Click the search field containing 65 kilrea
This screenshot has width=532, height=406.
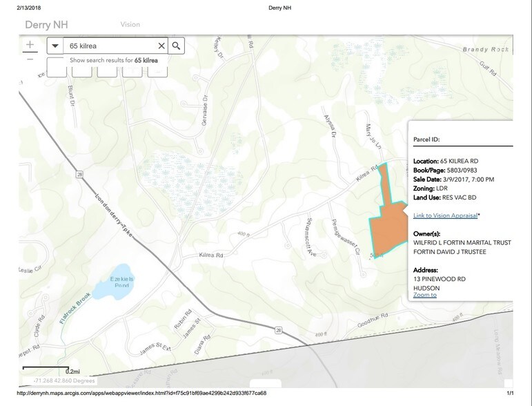click(x=110, y=46)
